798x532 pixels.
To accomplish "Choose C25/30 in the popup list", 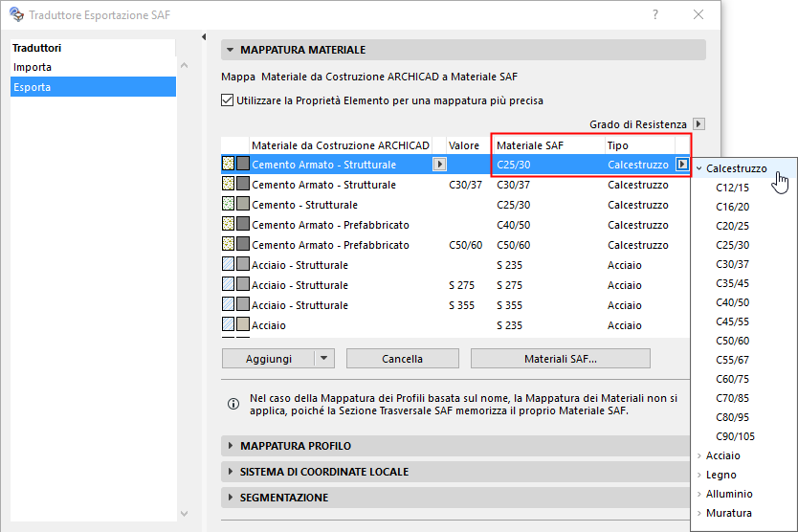I will tap(732, 245).
